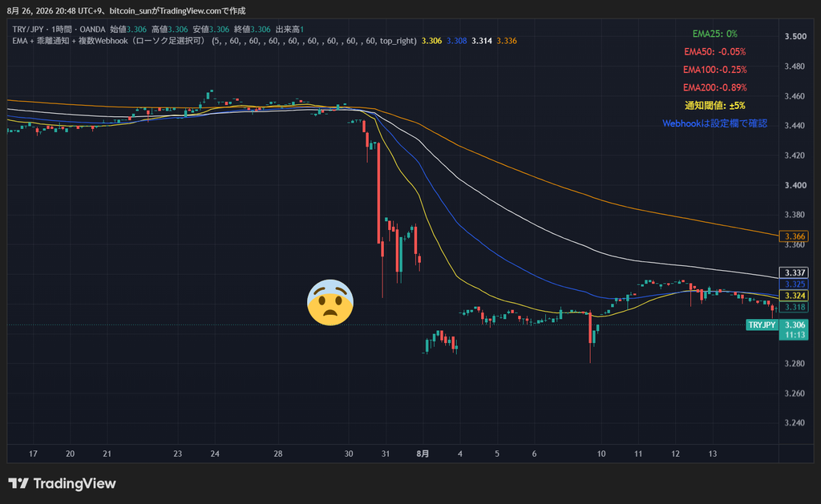Select the TRY/JPY · 1時間 · OANDA symbol title
The width and height of the screenshot is (821, 504).
tap(59, 30)
